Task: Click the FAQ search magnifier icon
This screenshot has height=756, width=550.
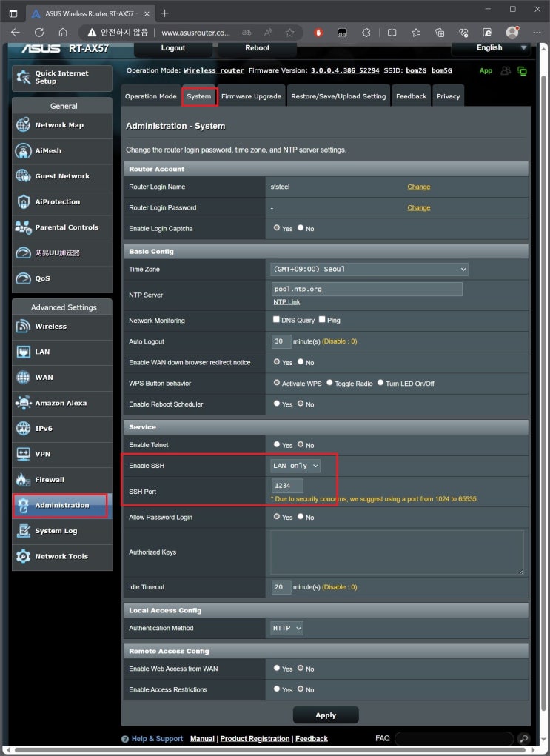Action: coord(523,739)
